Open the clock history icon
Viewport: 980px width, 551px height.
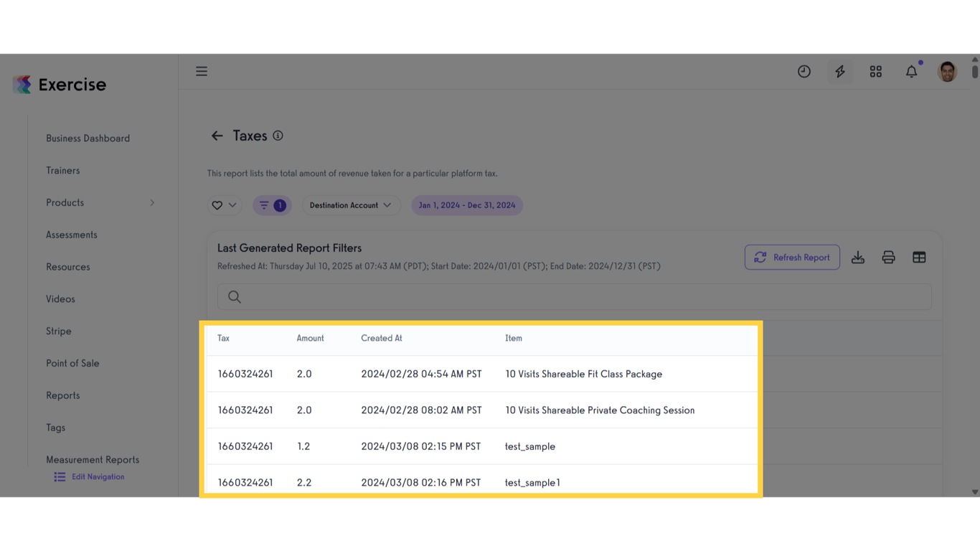pyautogui.click(x=804, y=72)
